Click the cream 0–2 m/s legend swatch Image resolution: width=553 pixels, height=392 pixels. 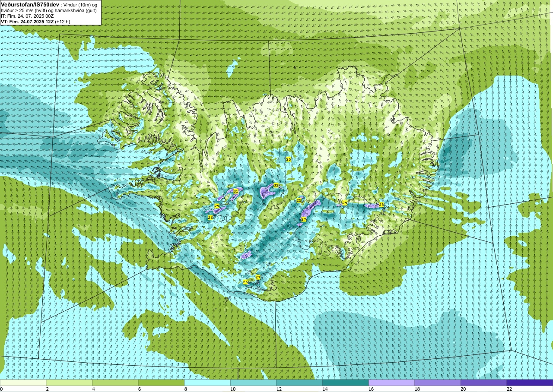pyautogui.click(x=23, y=383)
